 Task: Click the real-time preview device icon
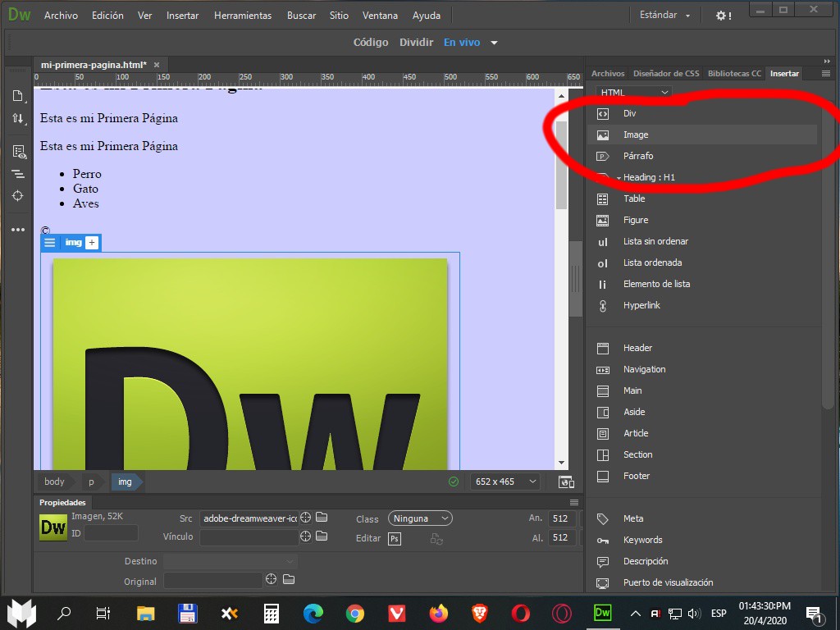[566, 482]
